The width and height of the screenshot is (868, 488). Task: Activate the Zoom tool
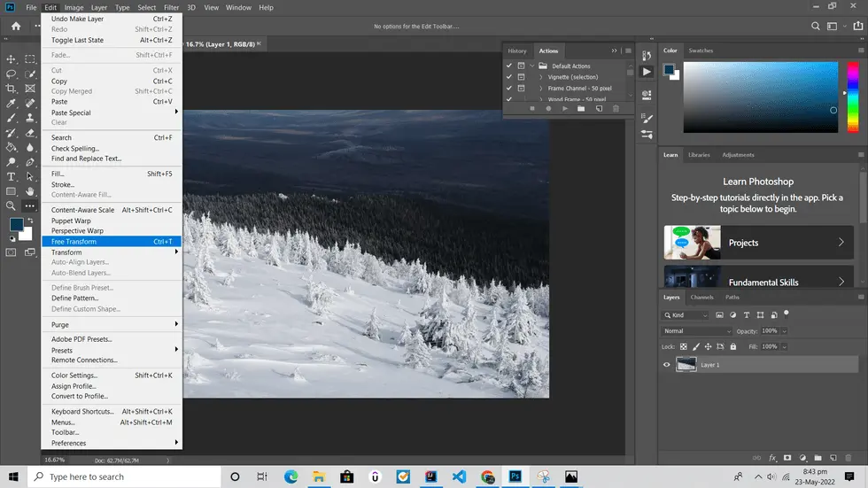[x=12, y=205]
